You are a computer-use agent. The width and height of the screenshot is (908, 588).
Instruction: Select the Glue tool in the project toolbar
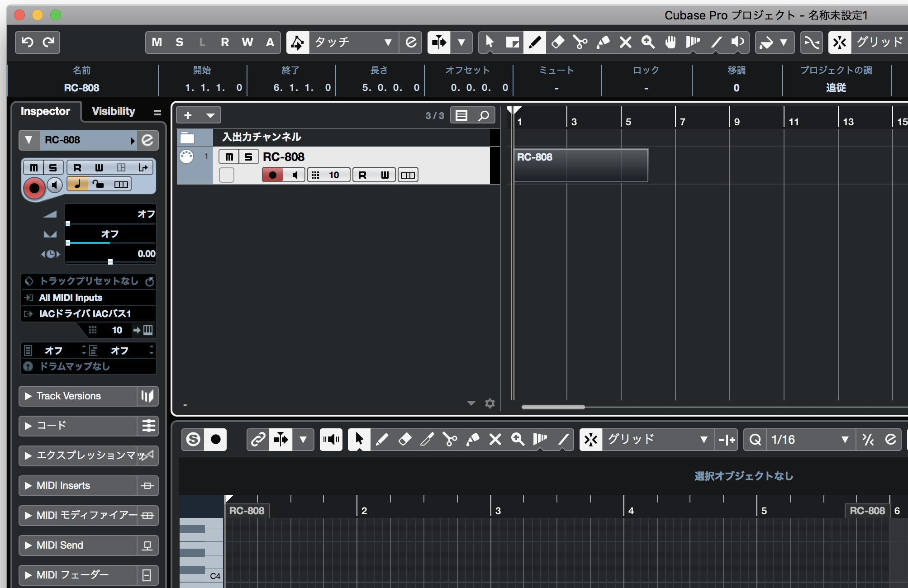click(x=603, y=42)
